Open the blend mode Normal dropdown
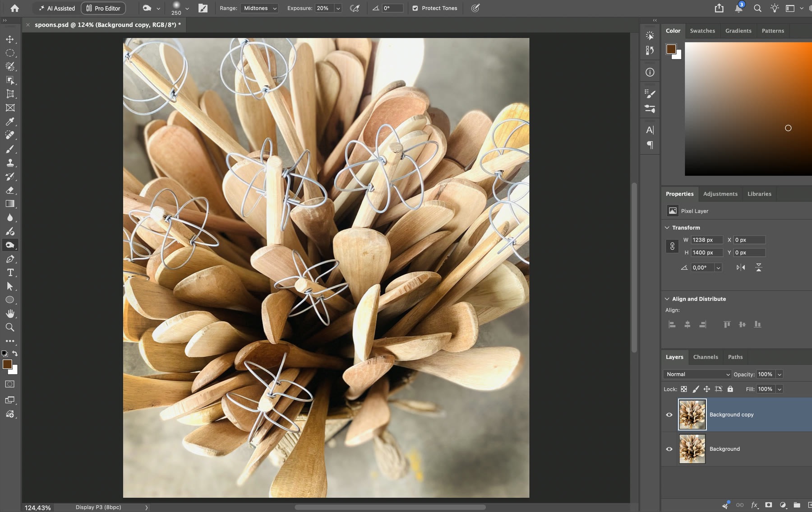The width and height of the screenshot is (812, 512). [697, 374]
